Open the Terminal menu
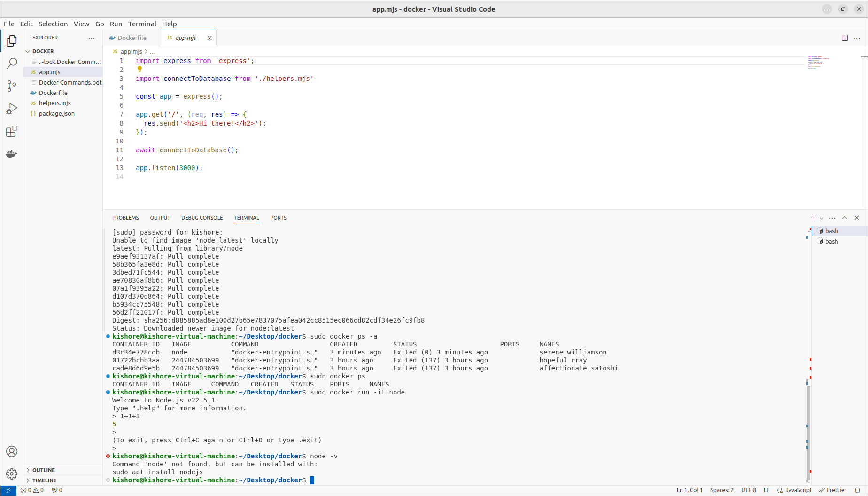Screen dimensions: 868x496 (x=142, y=24)
